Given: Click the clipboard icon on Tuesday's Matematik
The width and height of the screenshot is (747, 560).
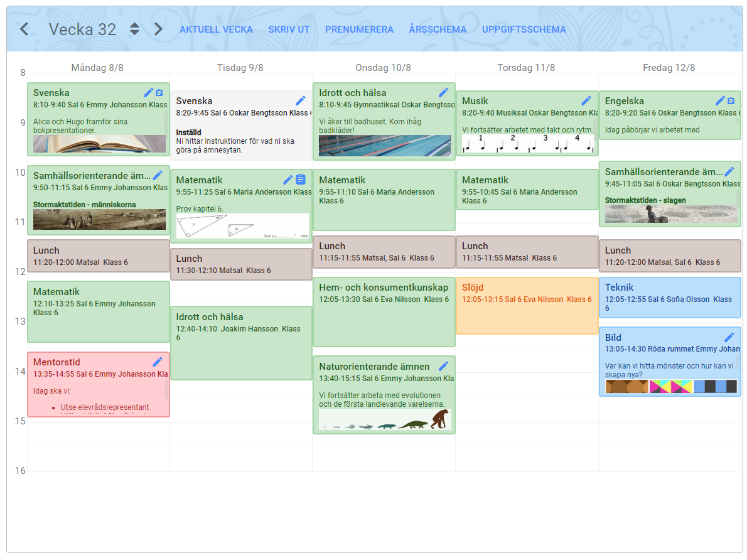Looking at the screenshot, I should point(301,180).
